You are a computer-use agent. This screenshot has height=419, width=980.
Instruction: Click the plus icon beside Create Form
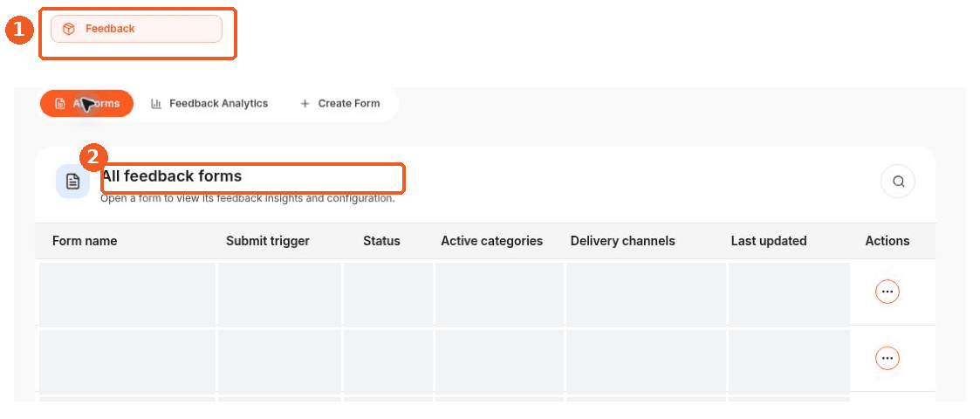(x=305, y=104)
